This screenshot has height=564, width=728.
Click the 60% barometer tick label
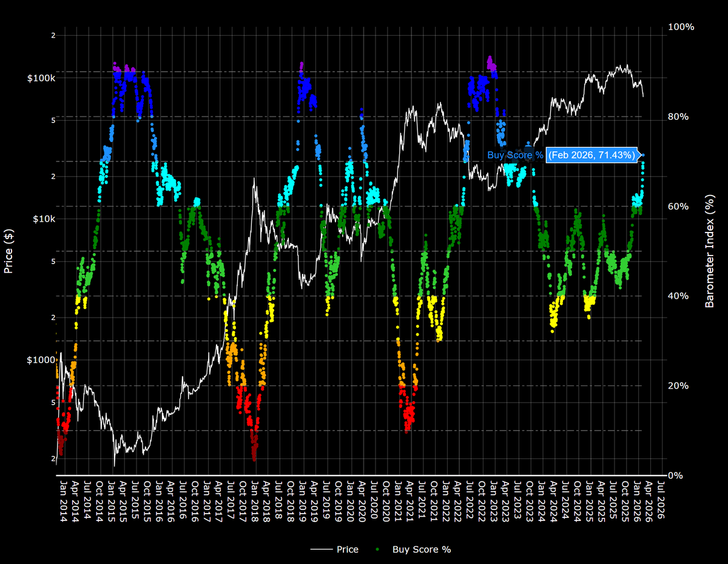coord(679,206)
